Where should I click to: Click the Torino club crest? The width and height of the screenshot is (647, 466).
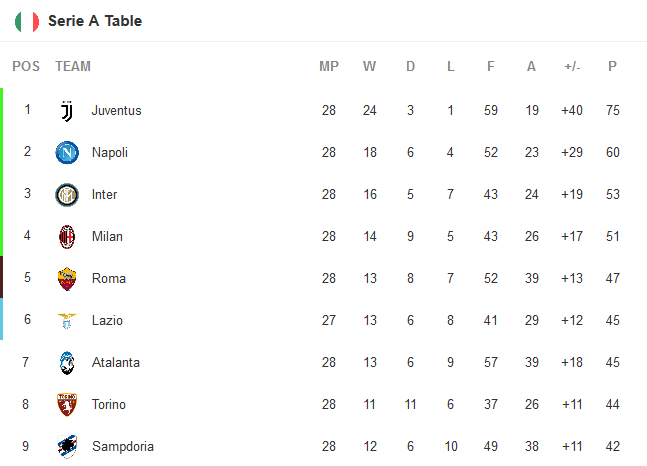pyautogui.click(x=67, y=404)
